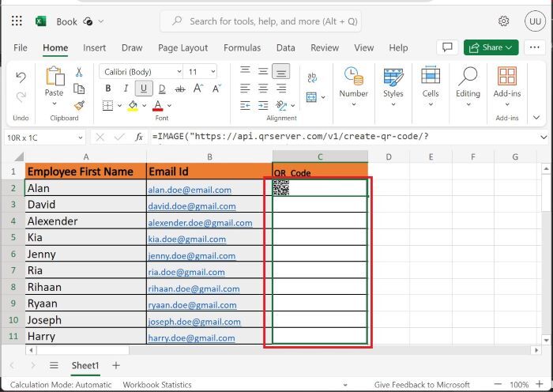This screenshot has height=392, width=553.
Task: Click the Orientation text angle icon
Action: click(281, 105)
